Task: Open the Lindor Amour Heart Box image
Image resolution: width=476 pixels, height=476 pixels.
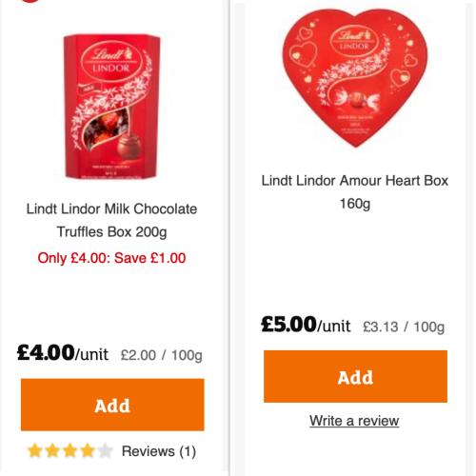Action: 355,78
